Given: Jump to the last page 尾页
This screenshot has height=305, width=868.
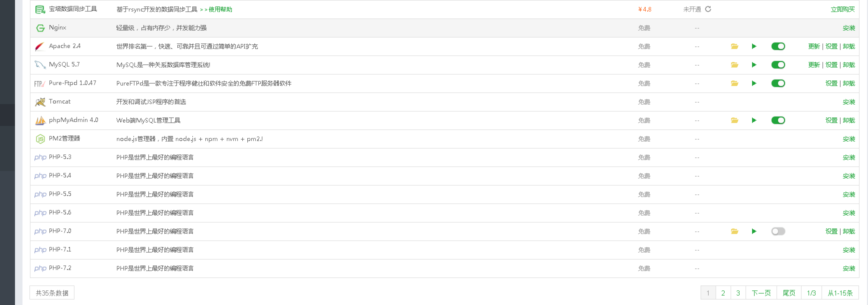Looking at the screenshot, I should [789, 293].
